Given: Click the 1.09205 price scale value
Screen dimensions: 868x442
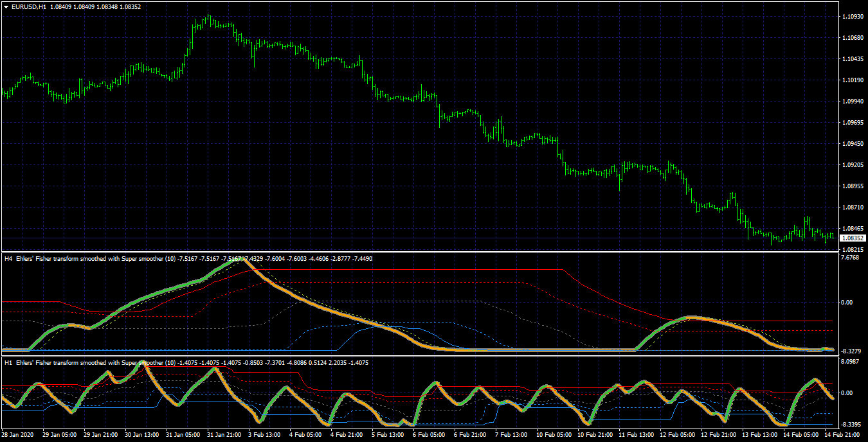Looking at the screenshot, I should tap(852, 165).
